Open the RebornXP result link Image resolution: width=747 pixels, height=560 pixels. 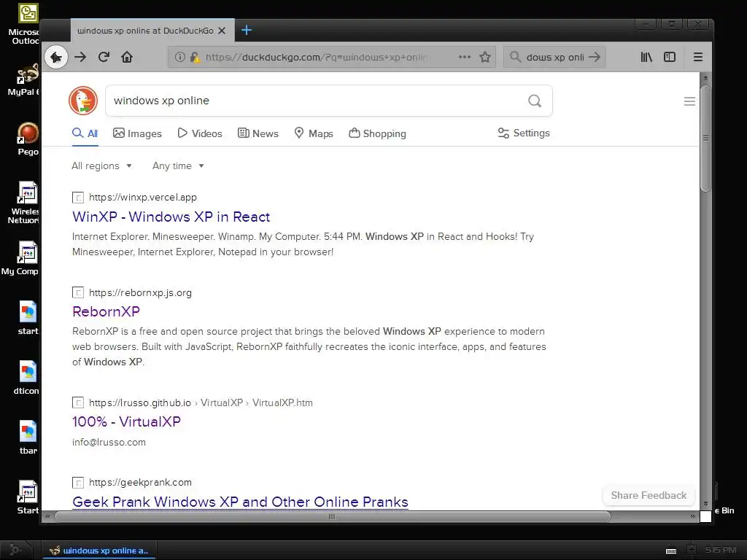tap(106, 311)
